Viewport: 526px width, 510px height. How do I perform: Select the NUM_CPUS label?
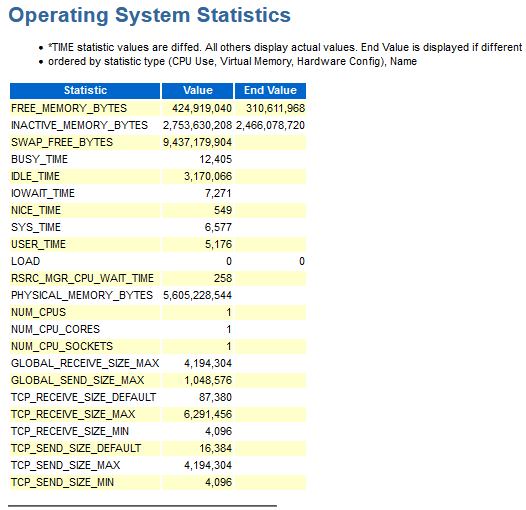pos(39,312)
